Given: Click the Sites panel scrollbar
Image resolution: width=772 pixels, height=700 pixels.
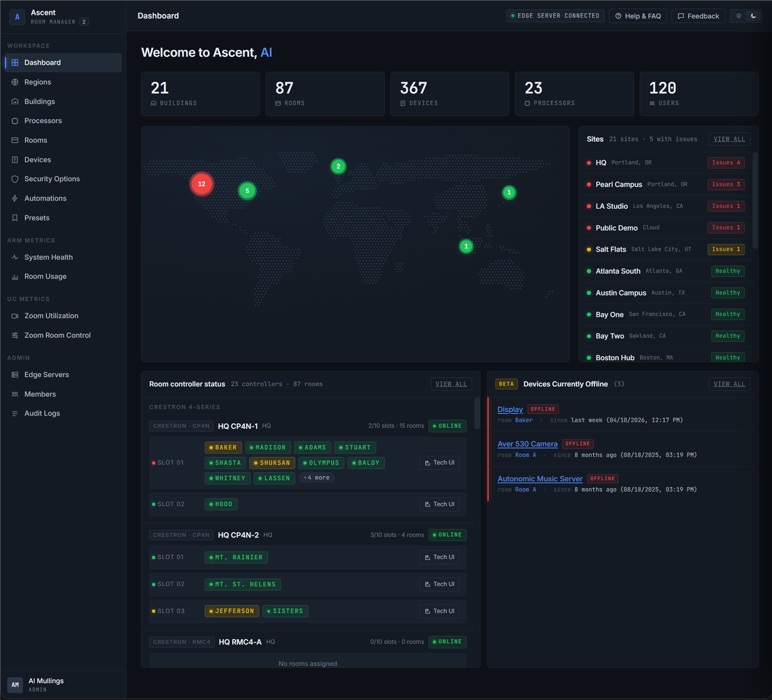Looking at the screenshot, I should [x=755, y=200].
